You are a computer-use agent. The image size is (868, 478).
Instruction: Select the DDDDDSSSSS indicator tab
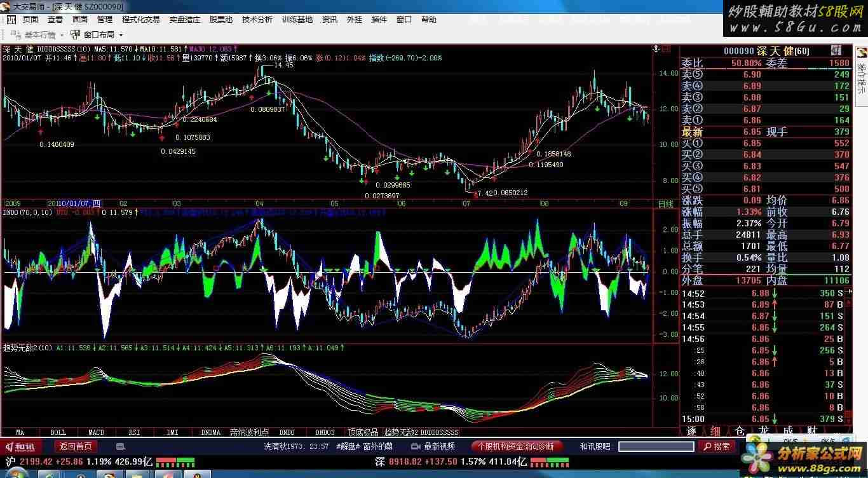(x=440, y=432)
